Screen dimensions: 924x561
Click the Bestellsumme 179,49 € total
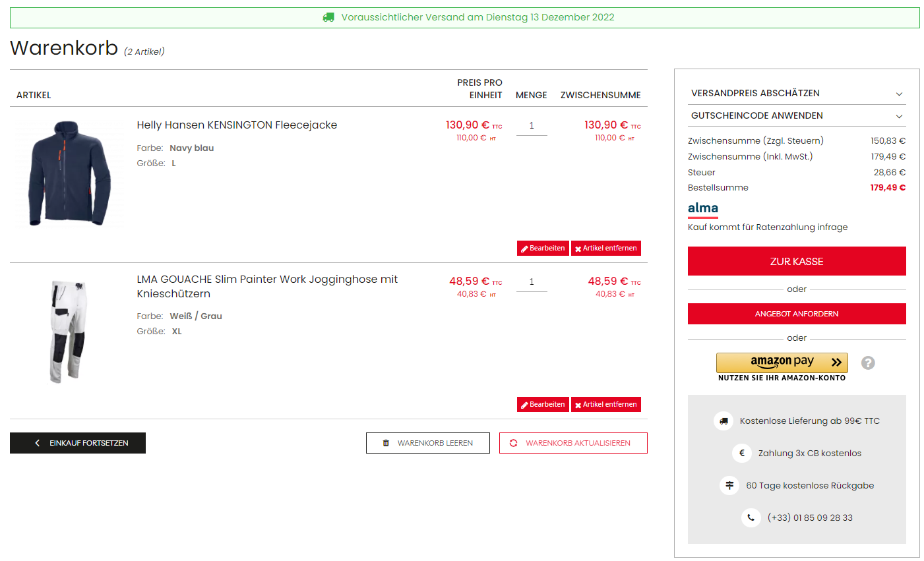click(888, 188)
